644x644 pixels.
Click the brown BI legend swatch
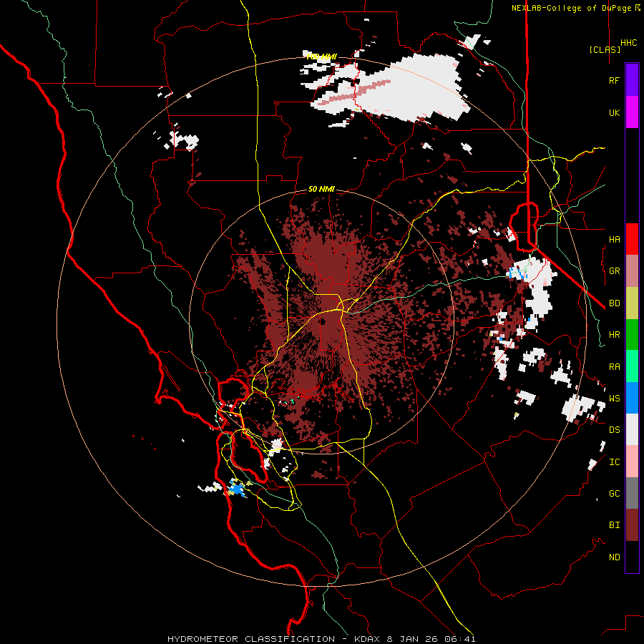632,525
